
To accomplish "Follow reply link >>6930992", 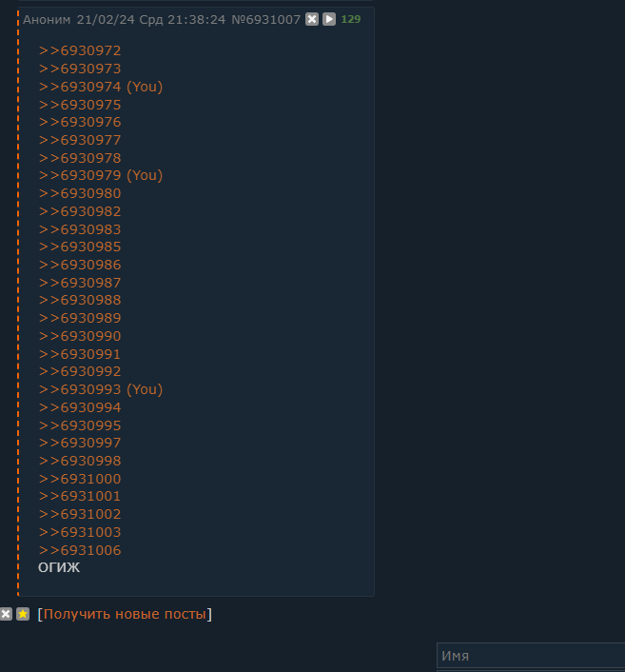I will point(80,371).
